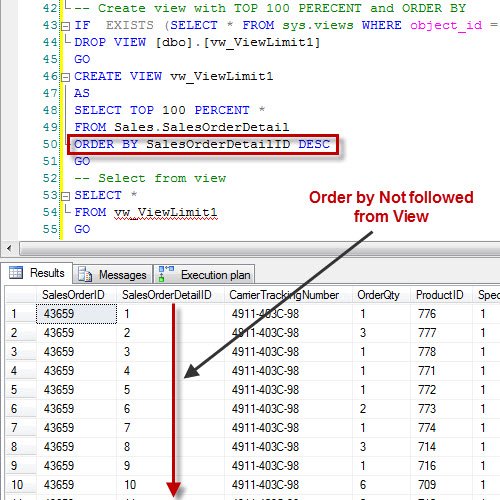Click the AS keyword on line 47
The width and height of the screenshot is (500, 500).
pos(82,93)
